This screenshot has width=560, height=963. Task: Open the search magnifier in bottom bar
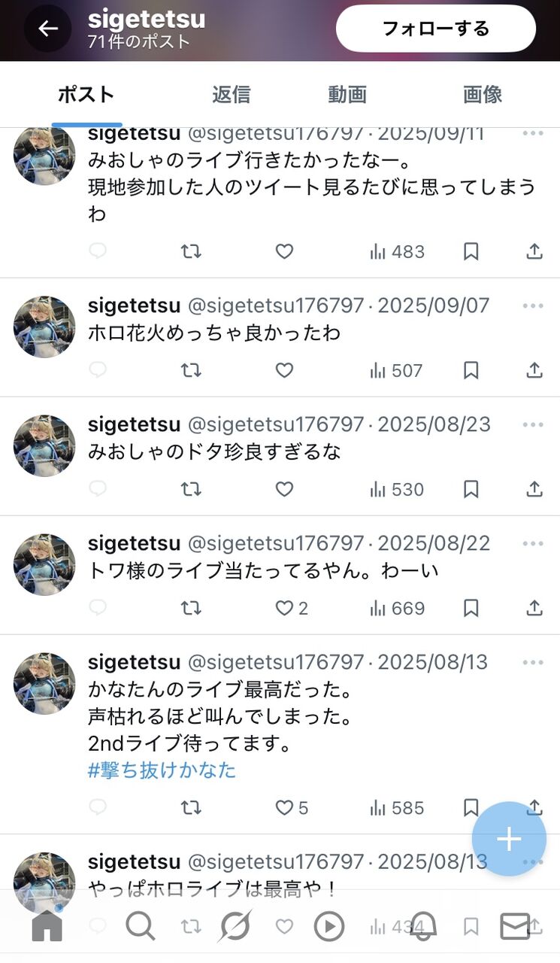tap(141, 927)
